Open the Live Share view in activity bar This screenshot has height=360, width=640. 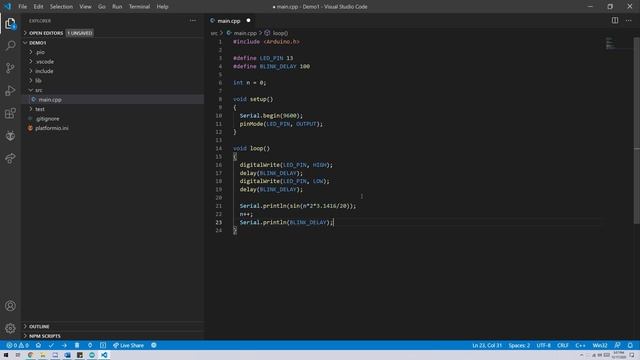pos(10,158)
